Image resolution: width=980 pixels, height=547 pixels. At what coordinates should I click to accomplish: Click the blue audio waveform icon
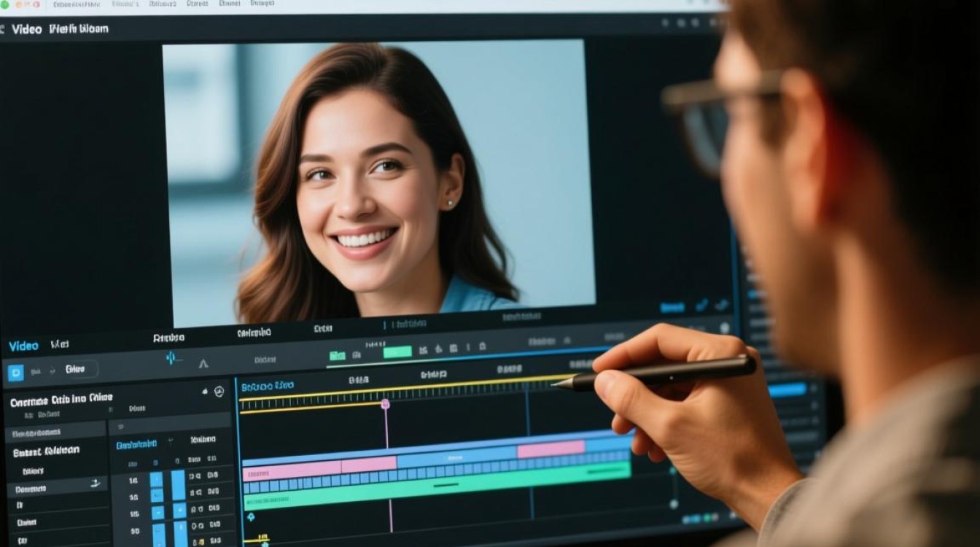point(172,358)
